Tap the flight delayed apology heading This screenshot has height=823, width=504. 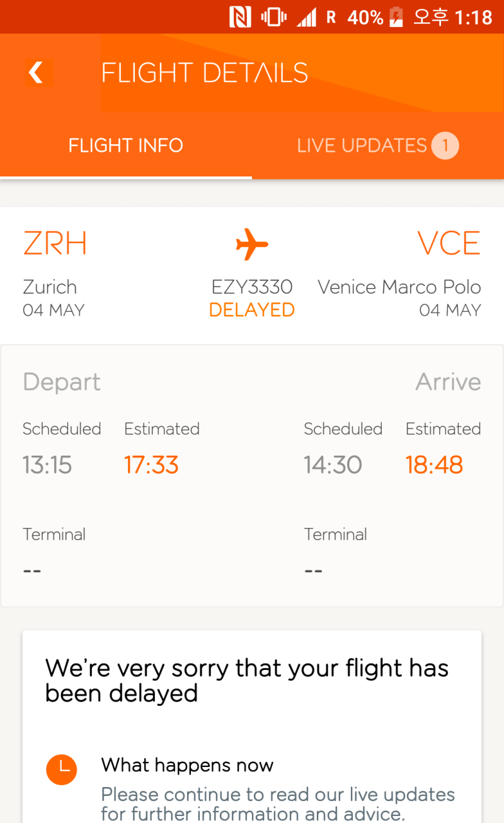tap(247, 681)
